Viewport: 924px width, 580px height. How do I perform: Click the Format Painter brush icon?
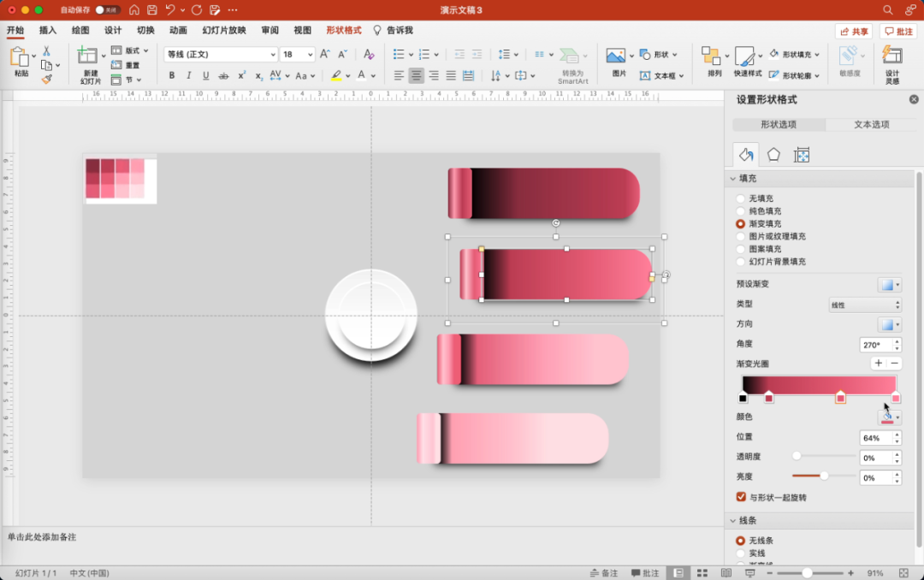click(x=46, y=79)
